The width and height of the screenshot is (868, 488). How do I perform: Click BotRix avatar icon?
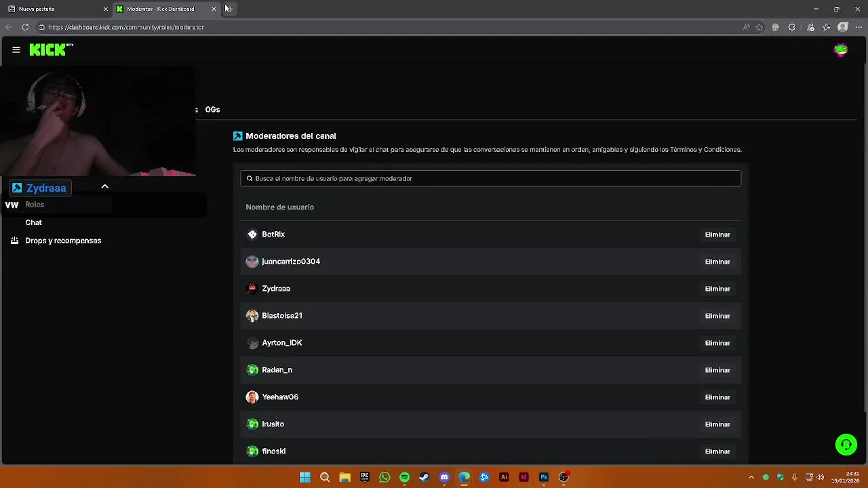click(252, 235)
